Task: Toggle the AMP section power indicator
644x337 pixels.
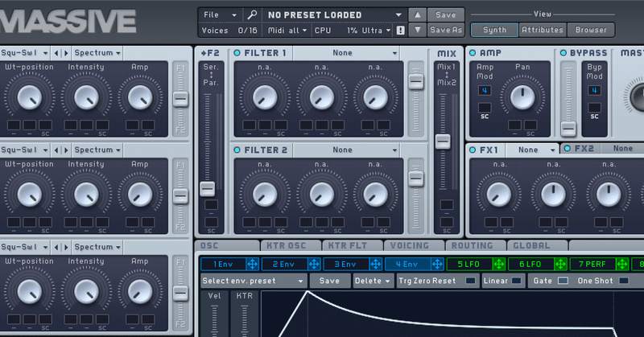Action: [x=473, y=53]
